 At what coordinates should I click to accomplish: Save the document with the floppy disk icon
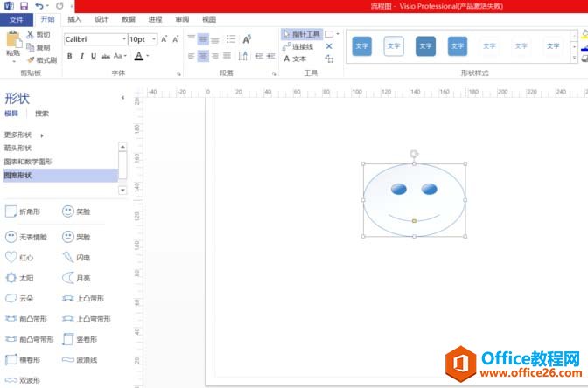(24, 5)
